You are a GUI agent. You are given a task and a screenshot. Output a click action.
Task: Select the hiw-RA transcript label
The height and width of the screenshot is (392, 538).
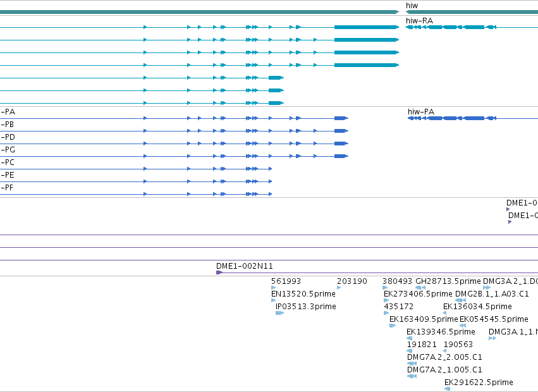419,21
